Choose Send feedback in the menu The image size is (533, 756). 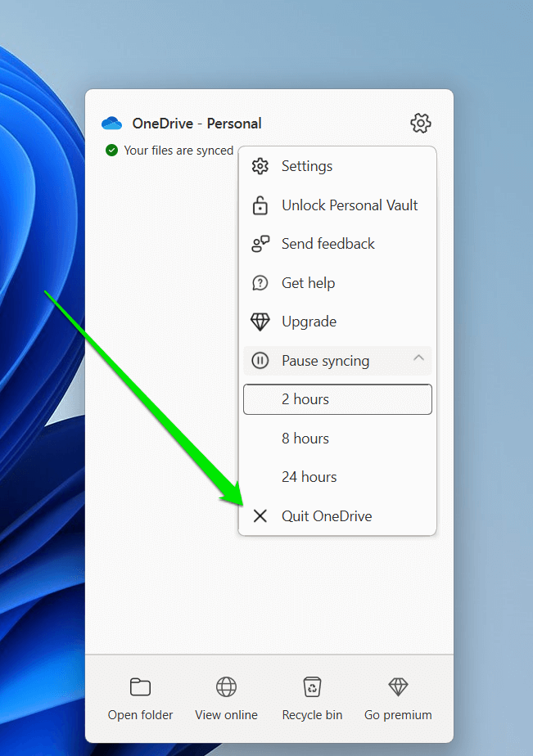[337, 244]
